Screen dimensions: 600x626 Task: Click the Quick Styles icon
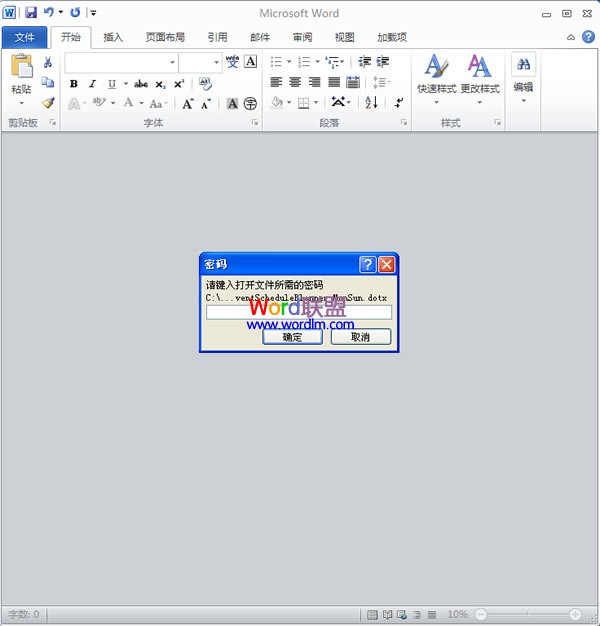point(436,68)
